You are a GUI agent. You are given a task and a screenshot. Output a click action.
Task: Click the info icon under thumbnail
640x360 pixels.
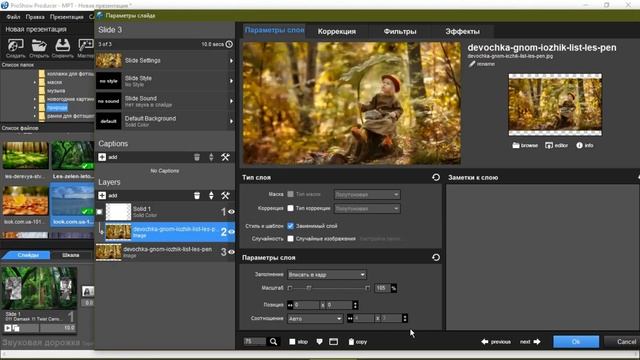579,145
